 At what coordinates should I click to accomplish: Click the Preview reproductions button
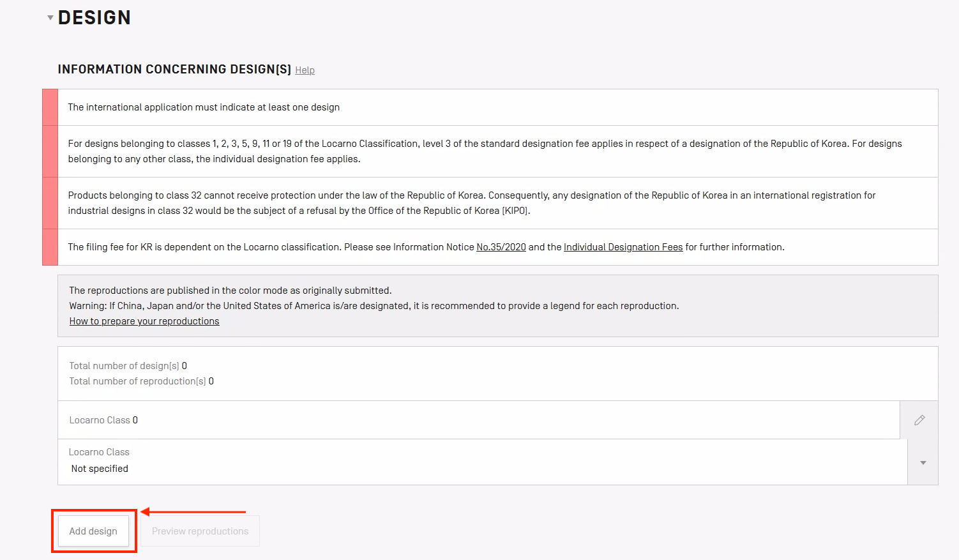[x=200, y=531]
